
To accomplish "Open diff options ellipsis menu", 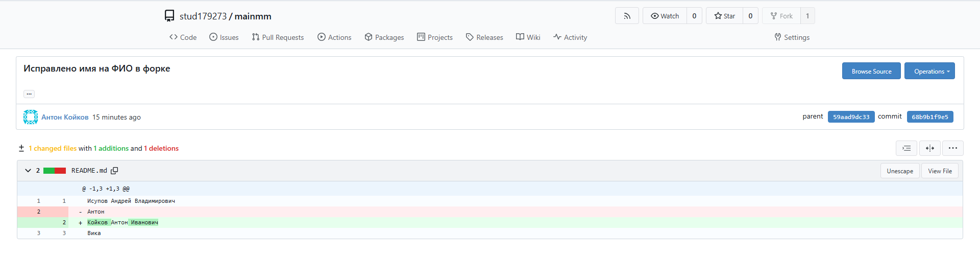I will [x=952, y=148].
